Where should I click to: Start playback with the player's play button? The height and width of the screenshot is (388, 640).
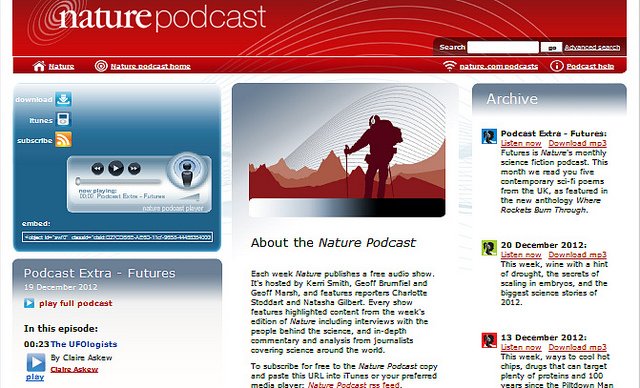tap(116, 168)
